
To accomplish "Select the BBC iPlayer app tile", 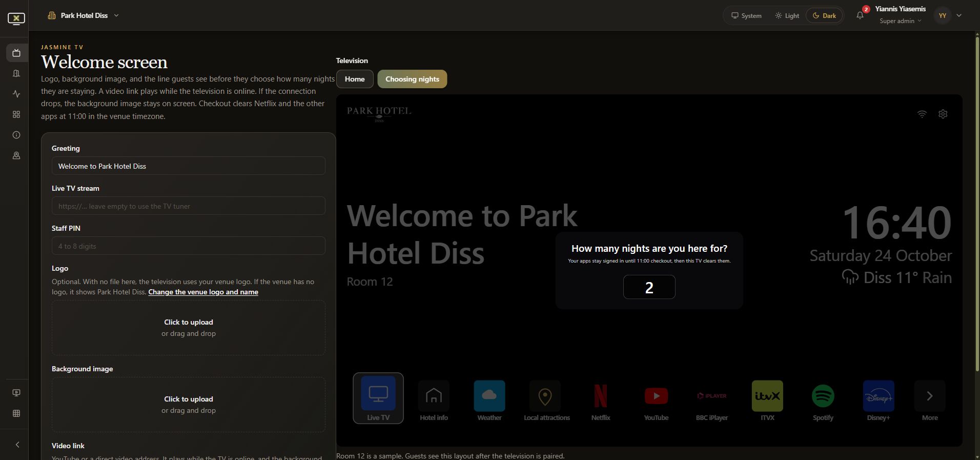I will click(x=712, y=401).
